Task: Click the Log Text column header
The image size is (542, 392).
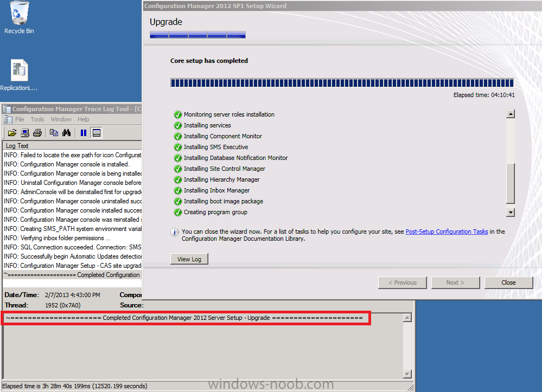Action: coord(72,146)
